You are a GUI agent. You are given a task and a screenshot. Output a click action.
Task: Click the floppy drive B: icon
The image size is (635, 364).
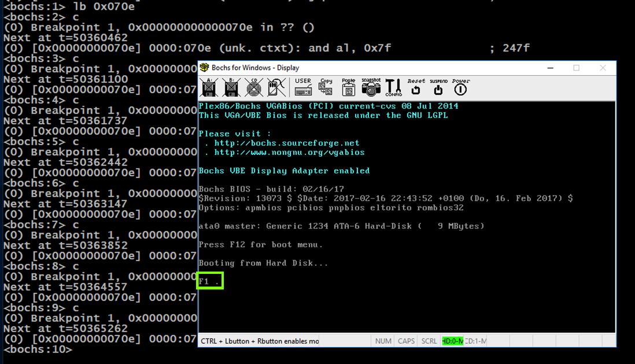point(232,87)
